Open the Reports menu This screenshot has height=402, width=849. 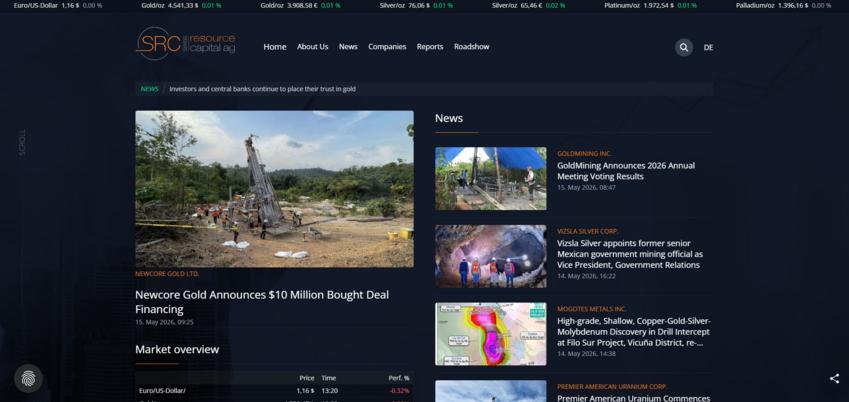[x=430, y=47]
